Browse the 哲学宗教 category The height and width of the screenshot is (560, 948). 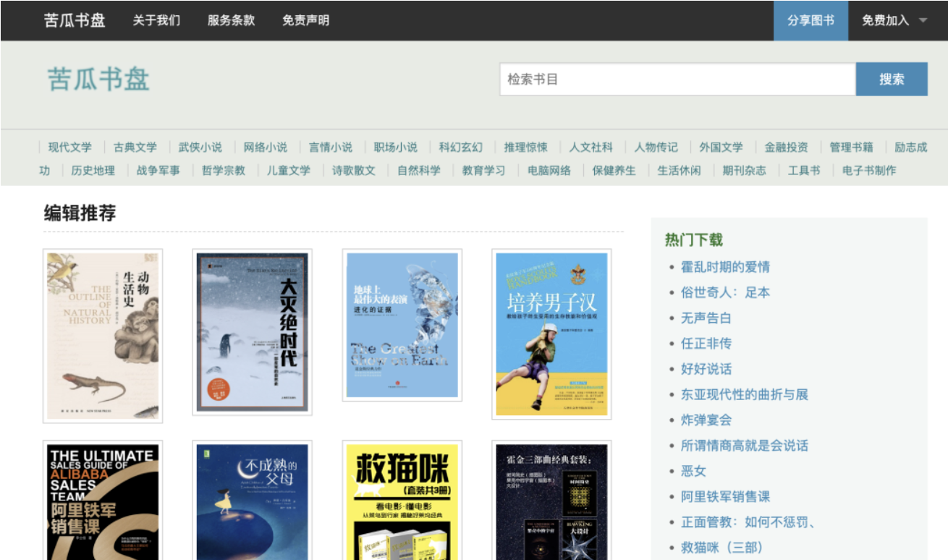[224, 170]
